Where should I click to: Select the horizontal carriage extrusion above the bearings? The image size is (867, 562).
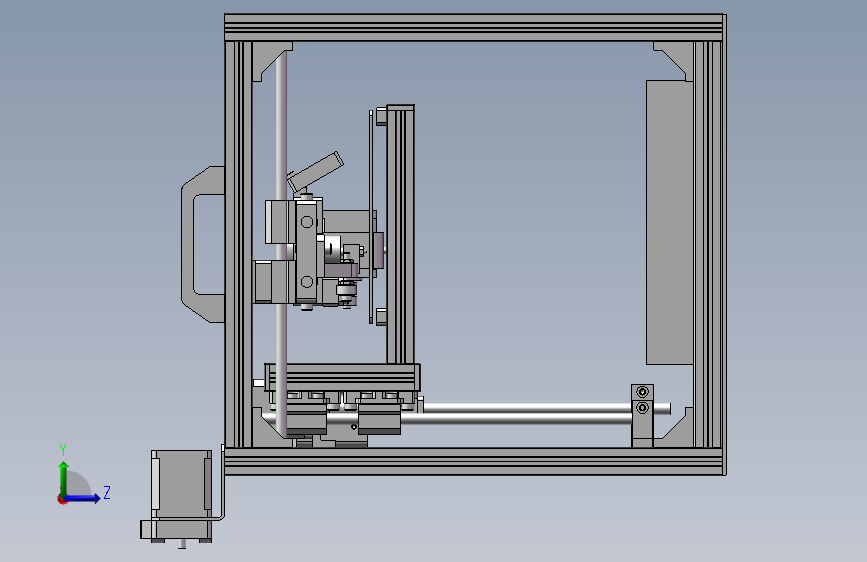[342, 377]
